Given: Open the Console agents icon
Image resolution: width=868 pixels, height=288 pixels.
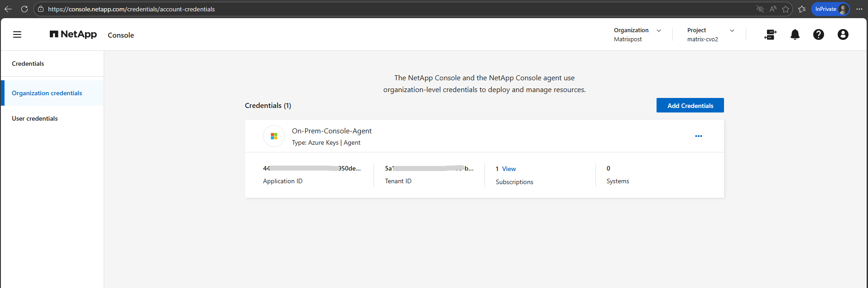Looking at the screenshot, I should [x=770, y=34].
